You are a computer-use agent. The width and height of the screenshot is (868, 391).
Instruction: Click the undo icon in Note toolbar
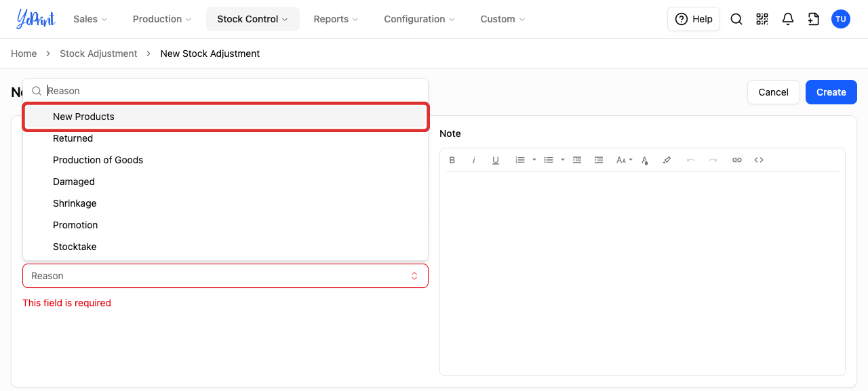(691, 160)
